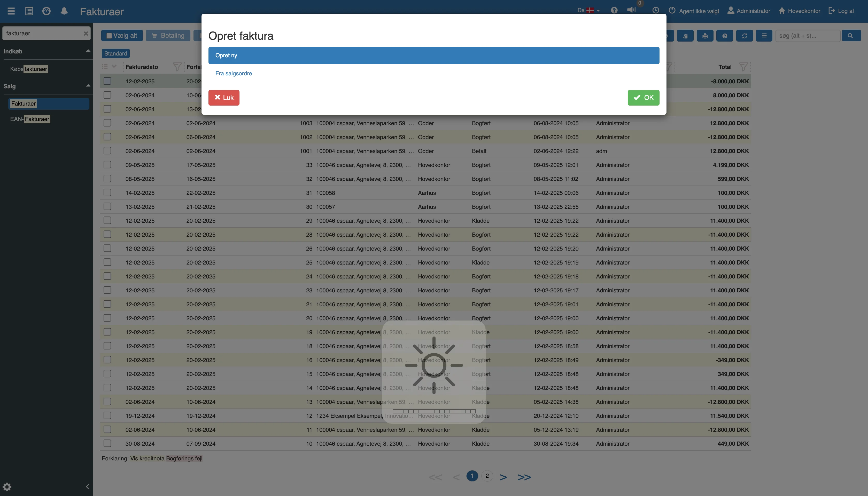868x496 pixels.
Task: Click the red Luk button
Action: (224, 98)
